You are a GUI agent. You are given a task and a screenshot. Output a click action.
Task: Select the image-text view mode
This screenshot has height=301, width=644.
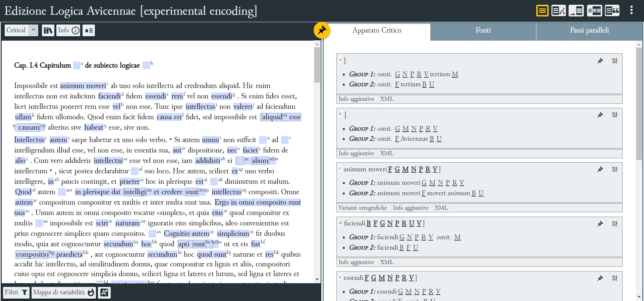(576, 11)
